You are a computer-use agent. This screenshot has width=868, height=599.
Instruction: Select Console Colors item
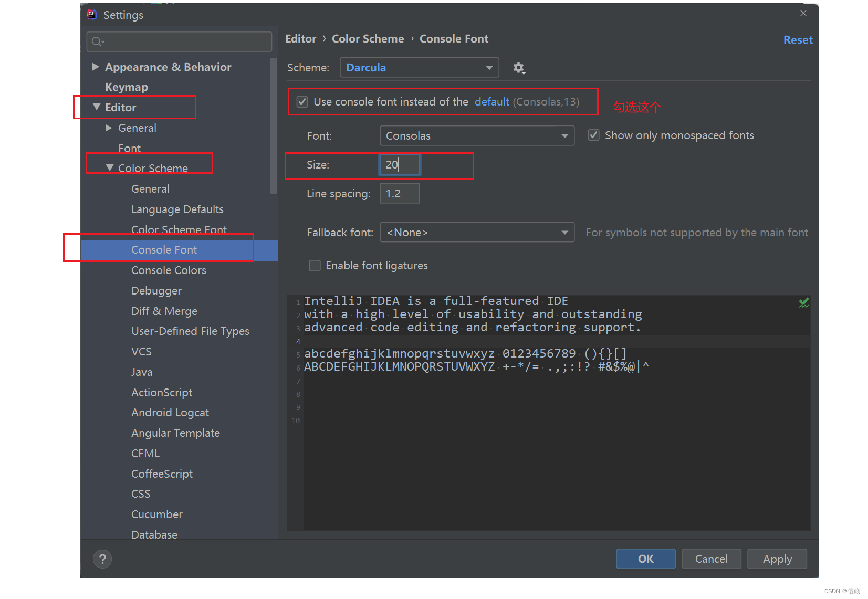tap(169, 270)
